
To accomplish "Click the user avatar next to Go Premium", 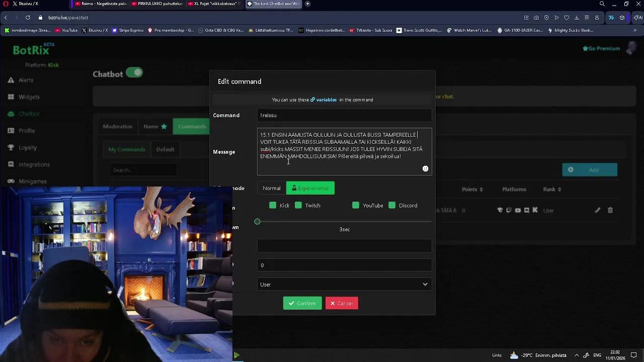I will coord(631,48).
